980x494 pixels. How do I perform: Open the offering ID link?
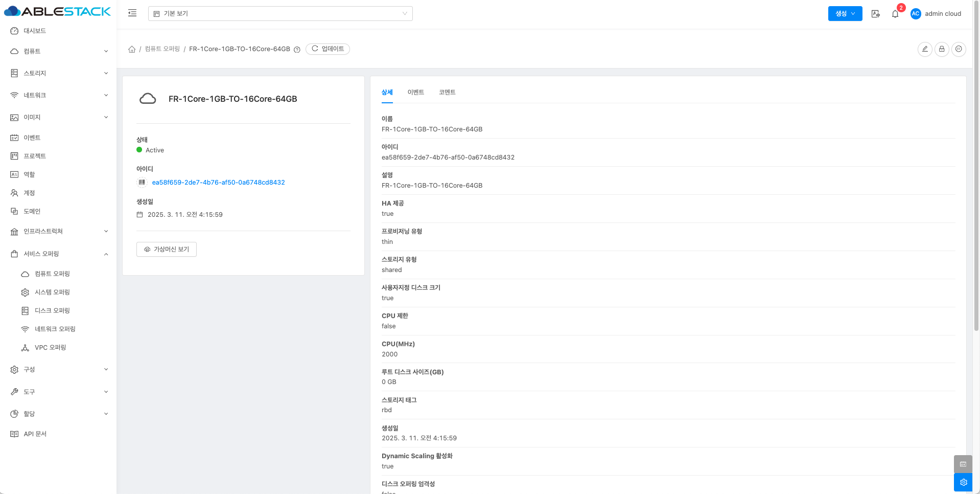(x=218, y=183)
